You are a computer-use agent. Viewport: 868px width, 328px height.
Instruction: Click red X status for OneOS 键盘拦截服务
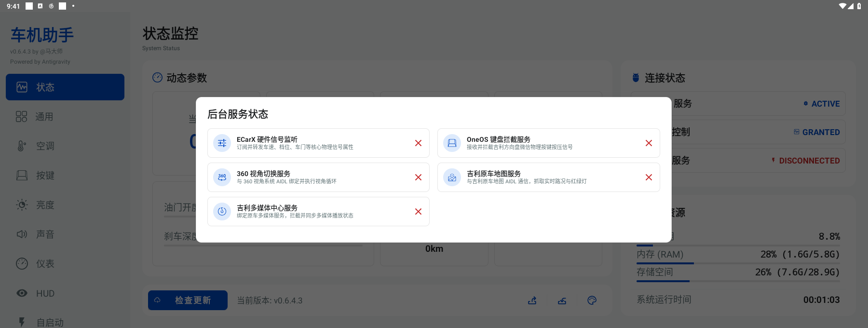(649, 143)
